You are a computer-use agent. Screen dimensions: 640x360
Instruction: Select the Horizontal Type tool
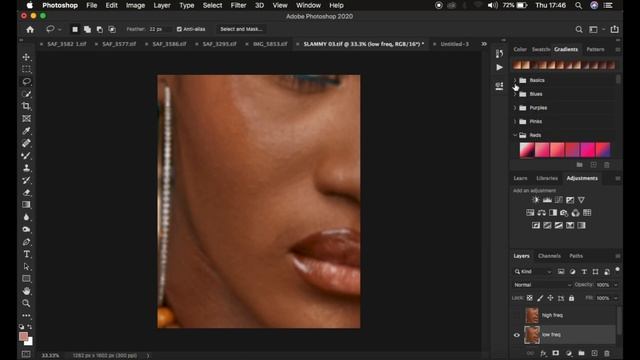pyautogui.click(x=27, y=254)
